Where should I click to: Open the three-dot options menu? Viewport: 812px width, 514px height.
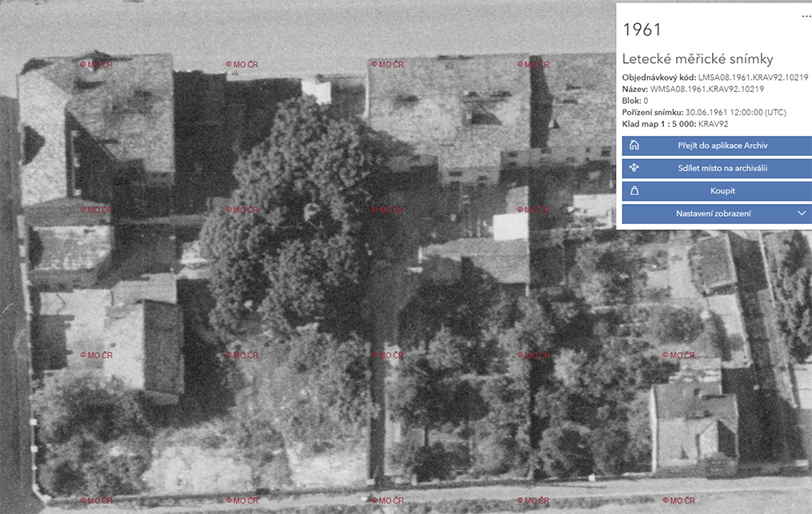click(806, 16)
